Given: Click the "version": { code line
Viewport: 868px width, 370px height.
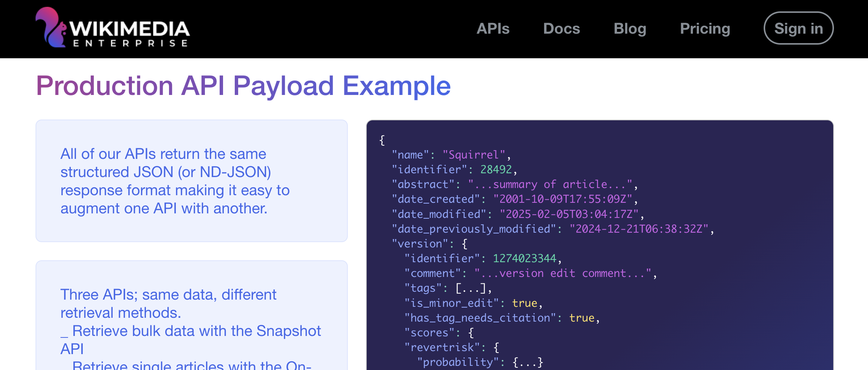Looking at the screenshot, I should (x=429, y=244).
